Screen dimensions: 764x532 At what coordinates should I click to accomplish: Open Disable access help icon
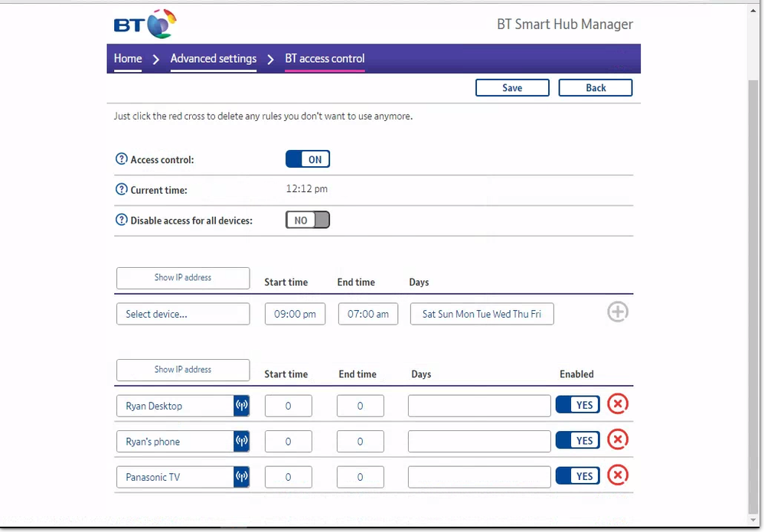point(121,220)
